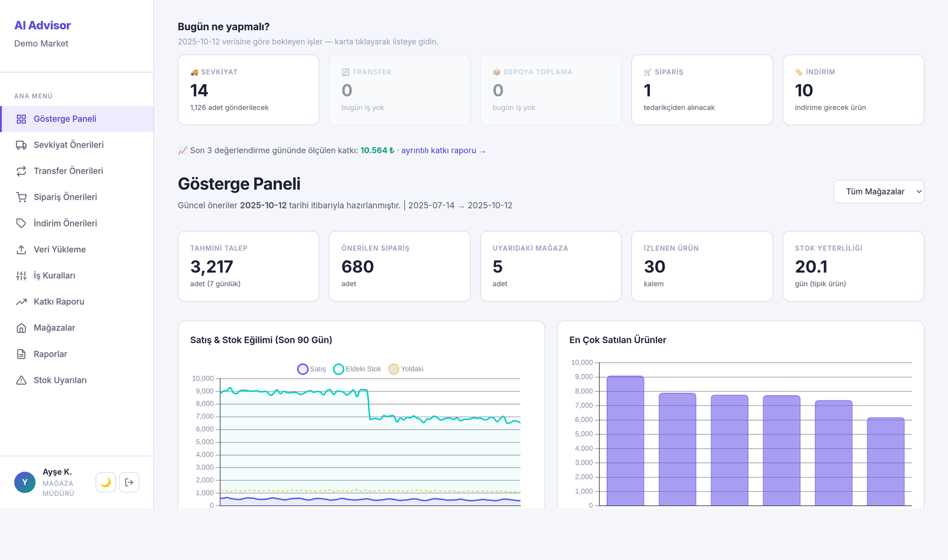Click the AI Advisor logo text
The image size is (948, 560).
click(x=43, y=25)
